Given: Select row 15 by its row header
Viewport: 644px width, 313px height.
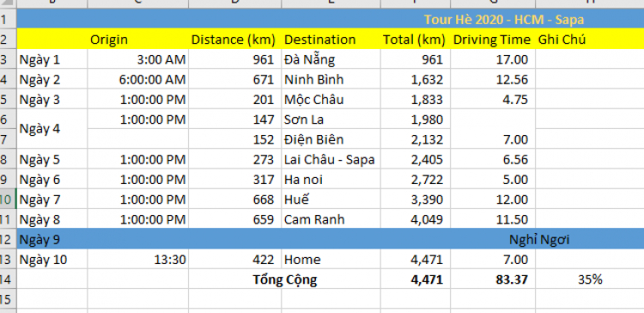Looking at the screenshot, I should point(8,299).
